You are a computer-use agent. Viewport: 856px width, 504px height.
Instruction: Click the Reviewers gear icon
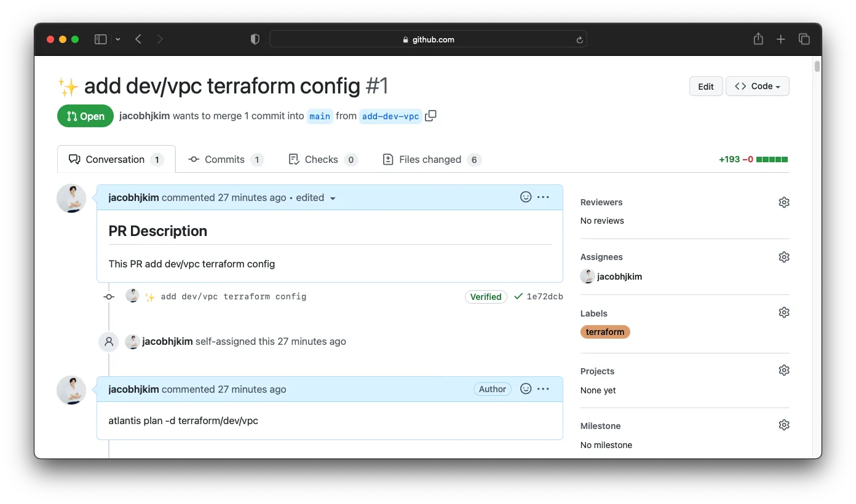tap(783, 202)
